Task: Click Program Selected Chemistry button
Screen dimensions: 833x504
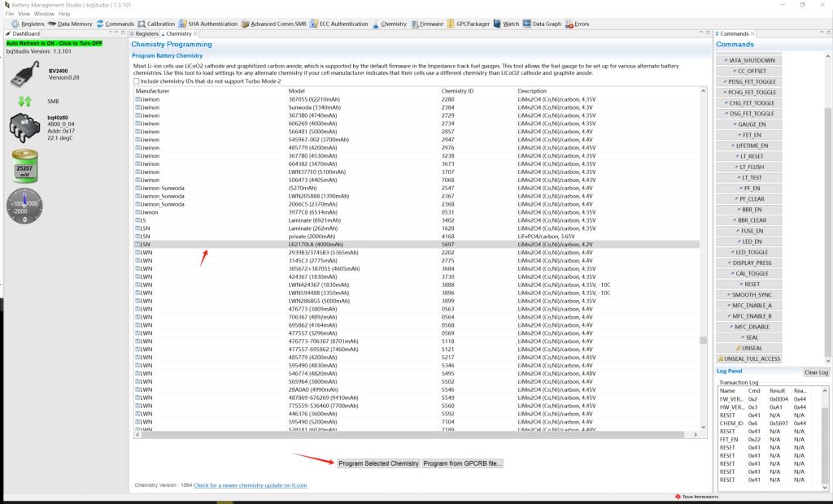Action: click(378, 463)
